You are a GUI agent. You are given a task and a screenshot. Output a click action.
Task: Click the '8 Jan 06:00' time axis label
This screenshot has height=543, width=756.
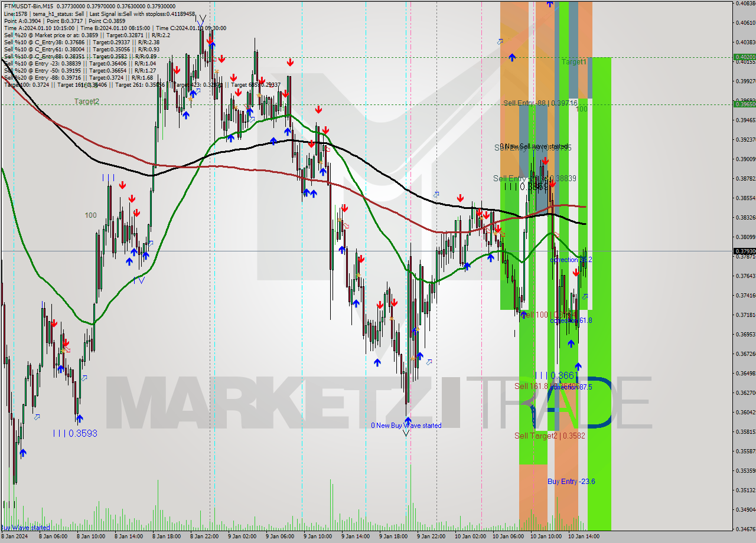click(x=53, y=537)
